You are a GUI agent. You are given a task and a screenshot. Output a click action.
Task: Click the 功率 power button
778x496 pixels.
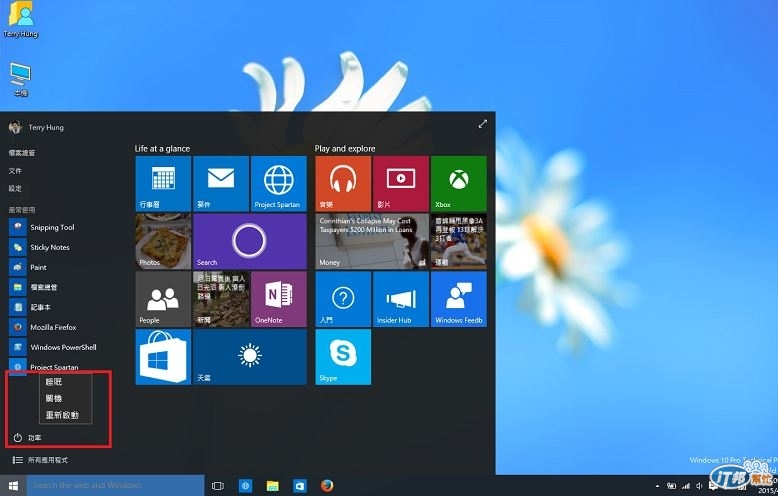coord(27,437)
